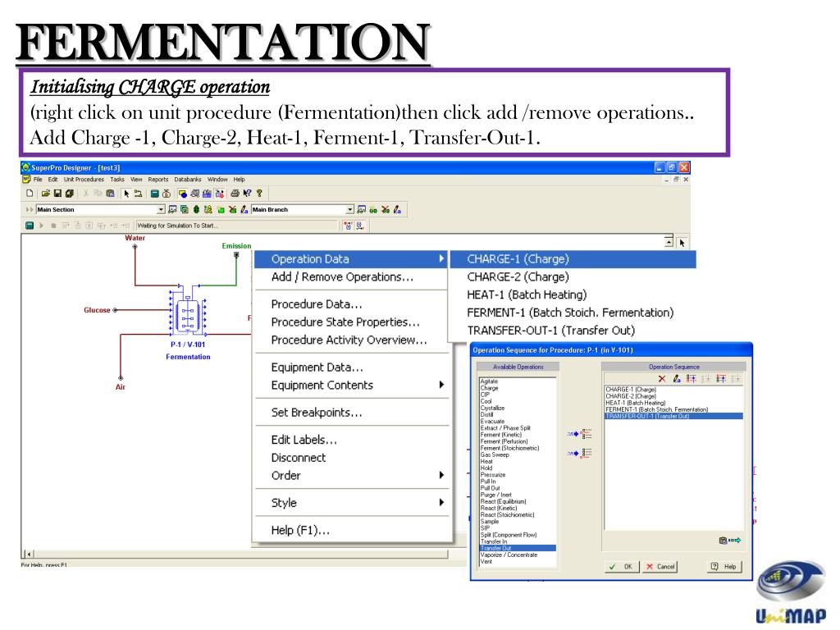Click the teal calculator solve icon in main toolbar
Screen dimensions: 840x630
(154, 194)
